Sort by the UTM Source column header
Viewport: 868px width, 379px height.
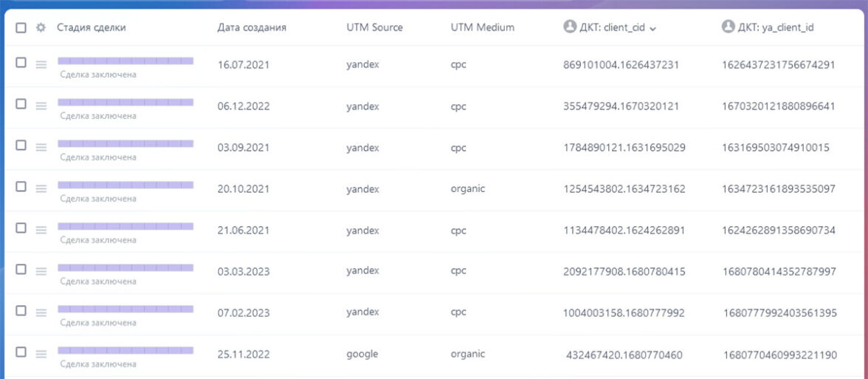coord(374,27)
